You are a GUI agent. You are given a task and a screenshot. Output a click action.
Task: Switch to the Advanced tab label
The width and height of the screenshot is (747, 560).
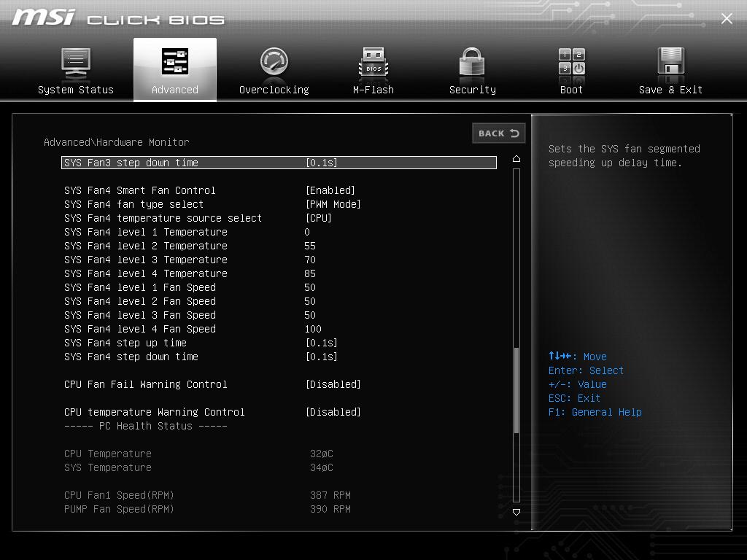tap(175, 90)
